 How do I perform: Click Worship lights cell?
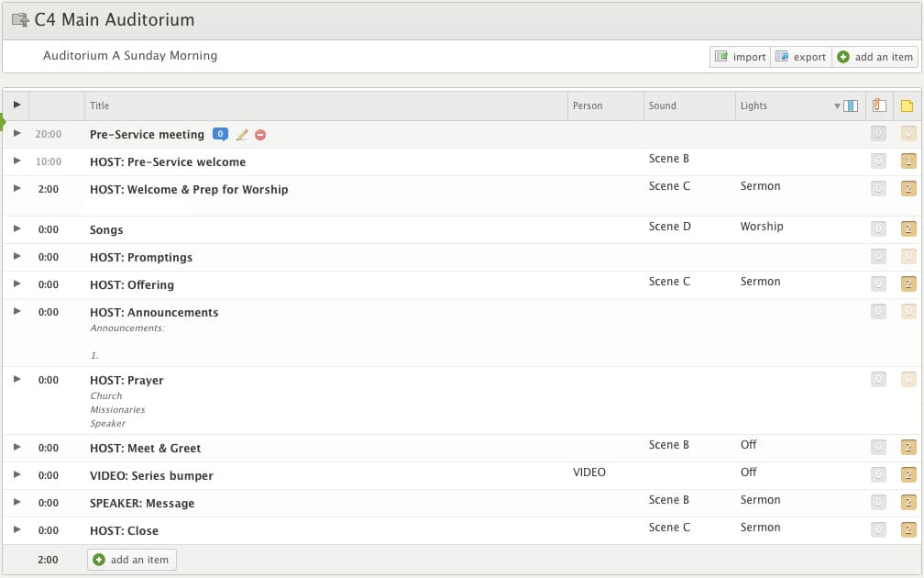coord(762,227)
